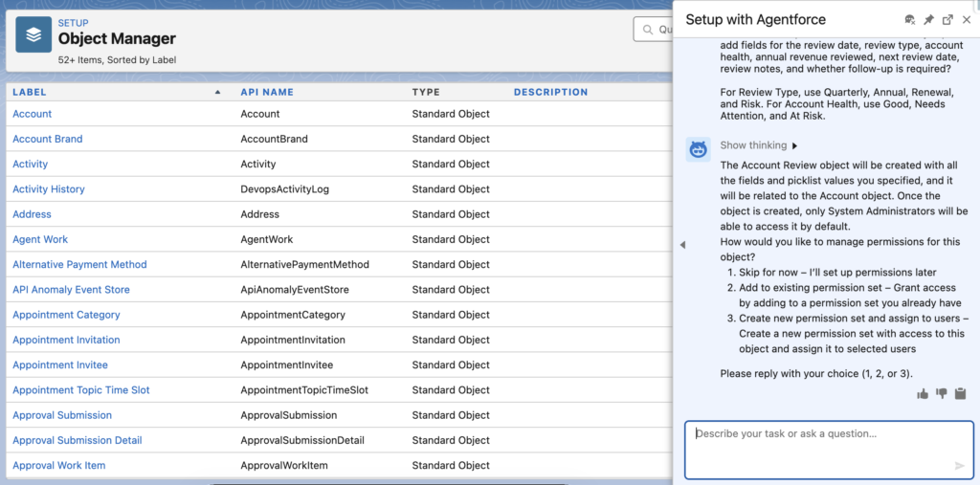Open the Agent Work object

click(x=40, y=239)
